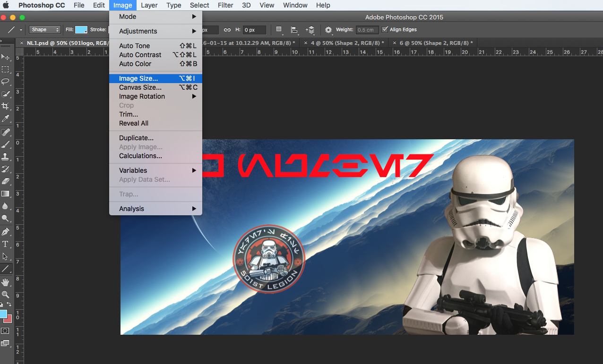
Task: Close the 4 @ 50% document tab
Action: [306, 42]
